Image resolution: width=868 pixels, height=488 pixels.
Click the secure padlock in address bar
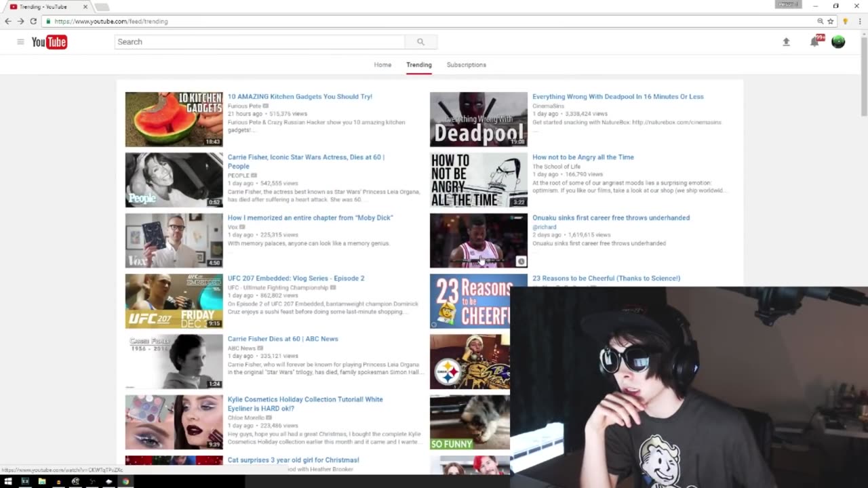point(47,21)
